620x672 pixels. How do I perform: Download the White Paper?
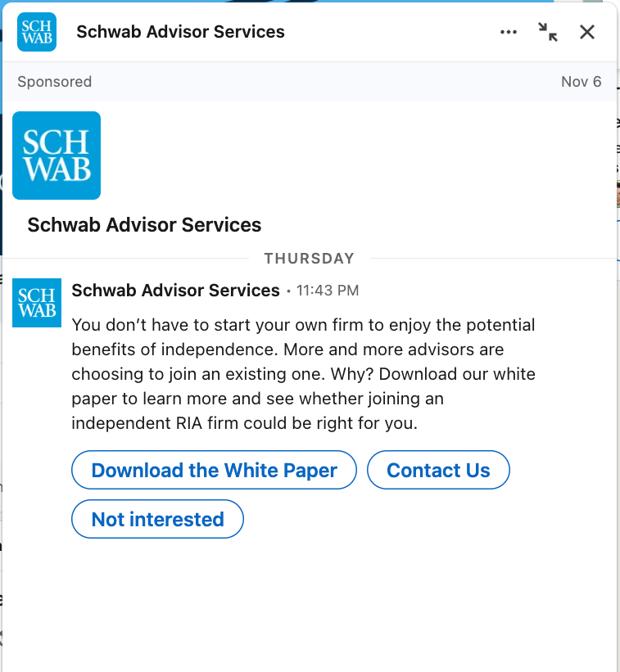(214, 470)
